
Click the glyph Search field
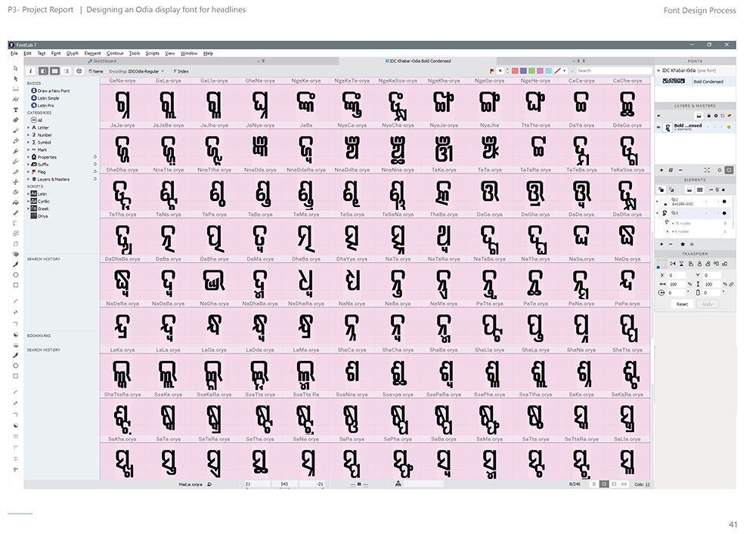pos(612,71)
